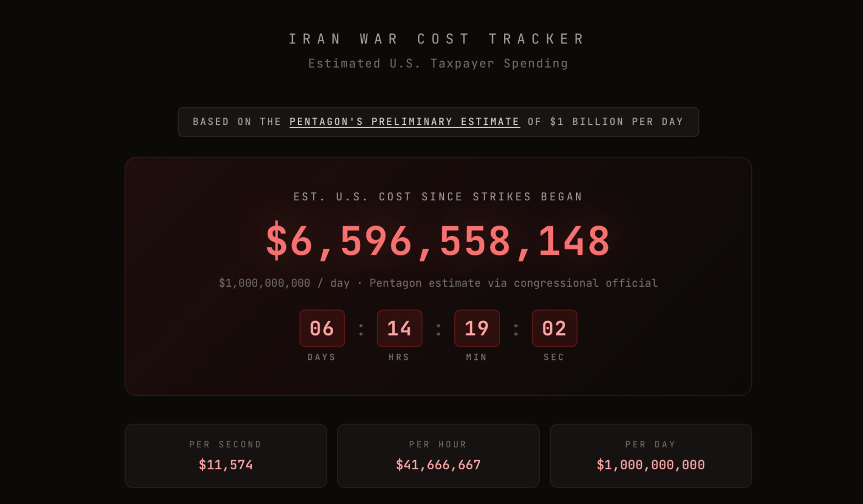863x504 pixels.
Task: Click the DAYS label under the timer
Action: tap(322, 358)
